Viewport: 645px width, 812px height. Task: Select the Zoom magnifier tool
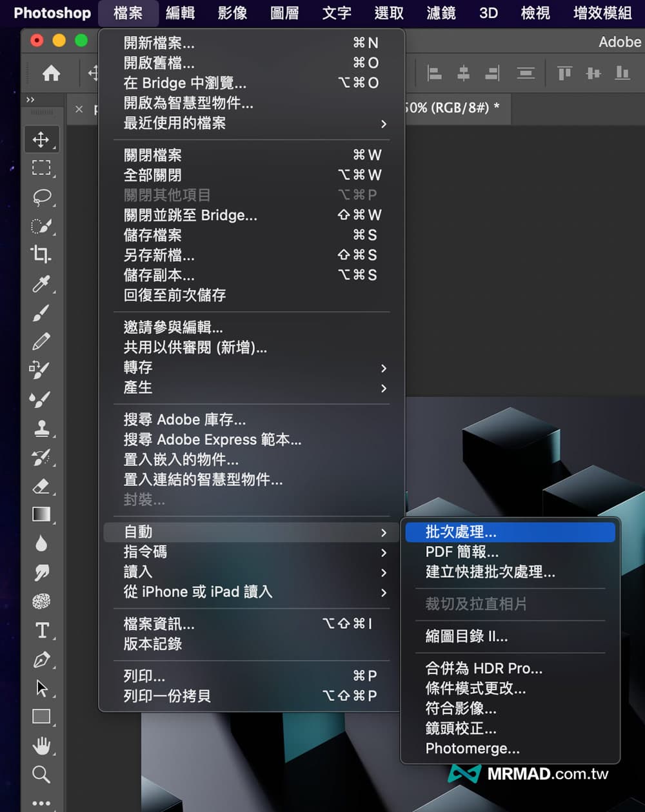point(41,774)
